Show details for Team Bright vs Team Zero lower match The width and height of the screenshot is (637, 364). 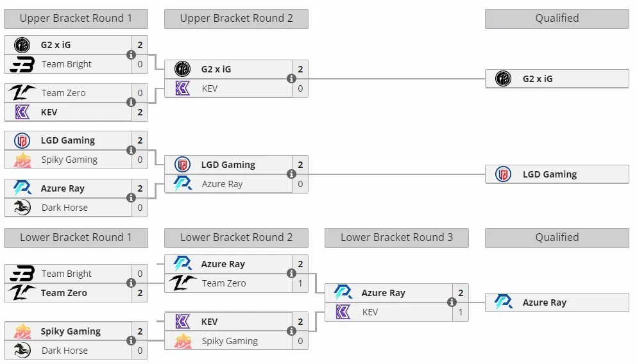click(x=131, y=283)
